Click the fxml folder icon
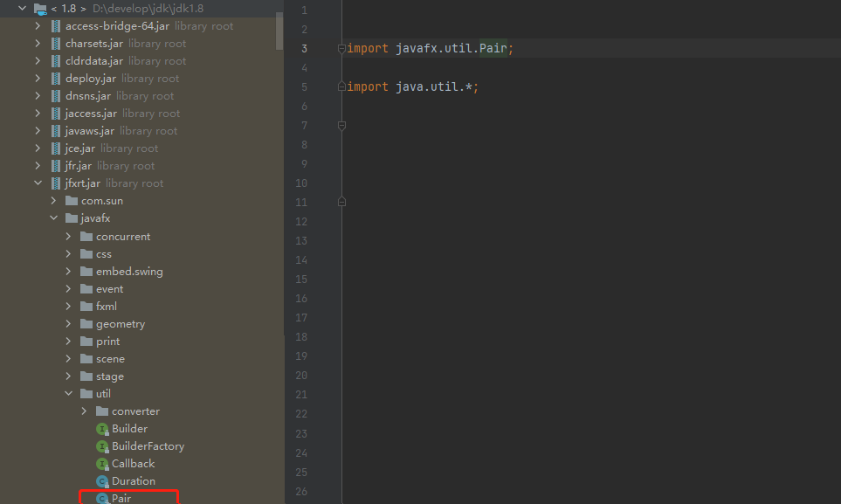 point(86,306)
